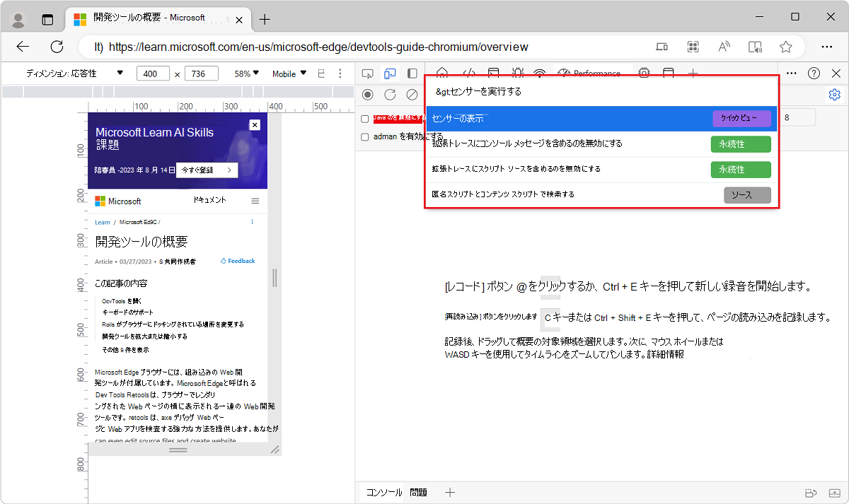
Task: Expand 'その他 9 件を表示' list
Action: 125,350
